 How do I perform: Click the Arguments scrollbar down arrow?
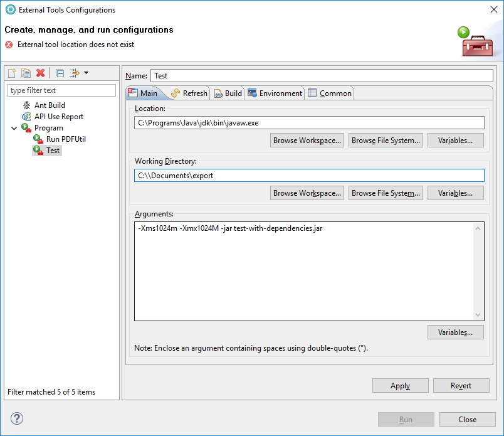(479, 315)
